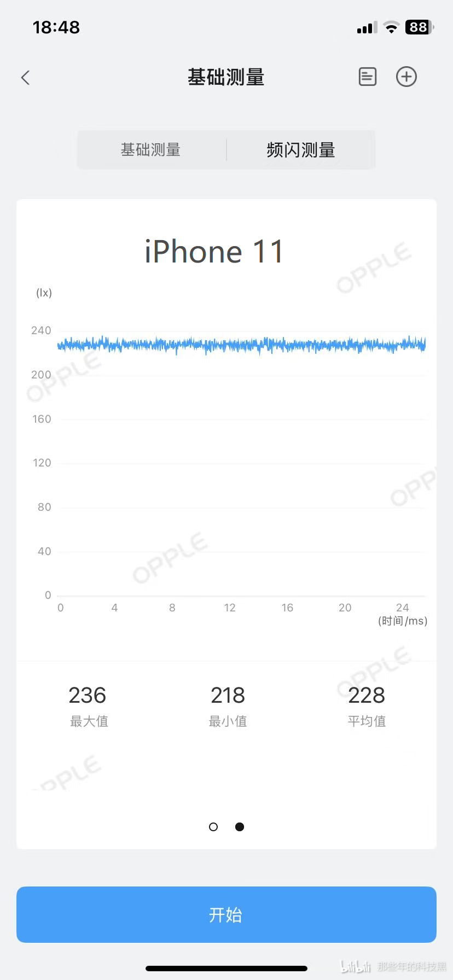Viewport: 453px width, 980px height.
Task: Switch to the 频闪测量 tab
Action: point(301,150)
